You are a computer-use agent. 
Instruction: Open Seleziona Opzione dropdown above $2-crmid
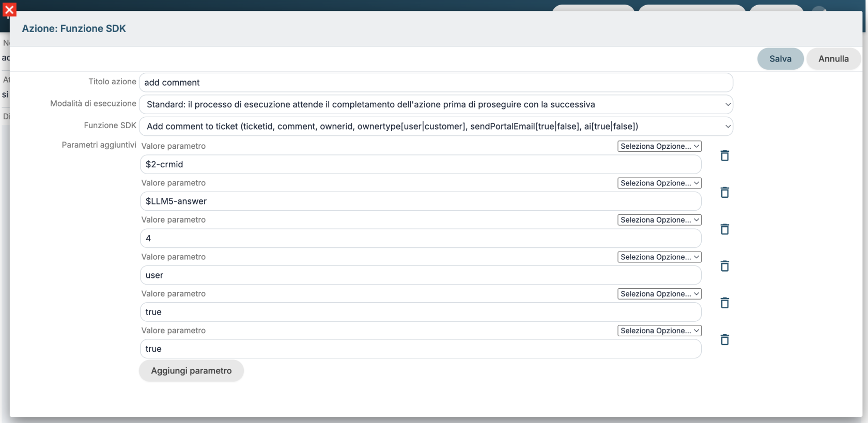[659, 146]
